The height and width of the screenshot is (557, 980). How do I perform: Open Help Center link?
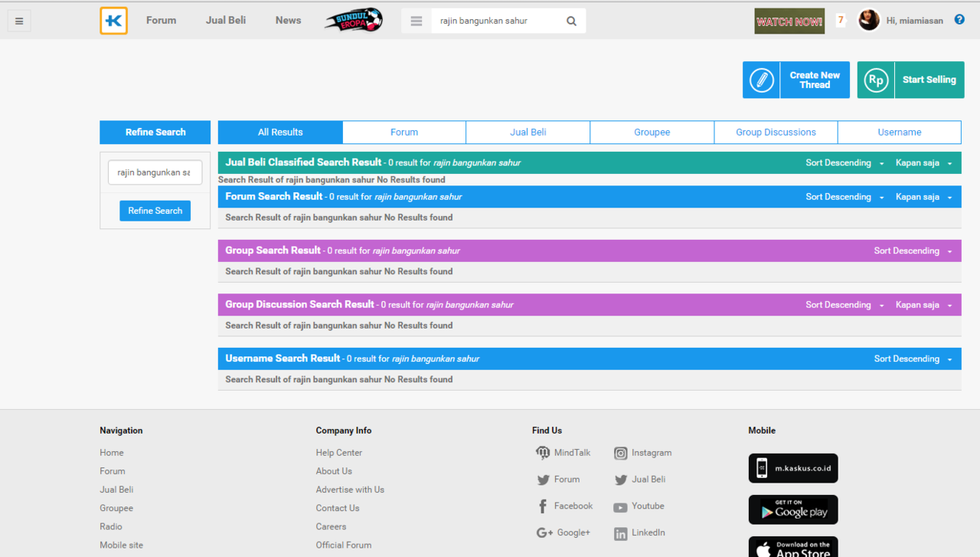coord(339,453)
